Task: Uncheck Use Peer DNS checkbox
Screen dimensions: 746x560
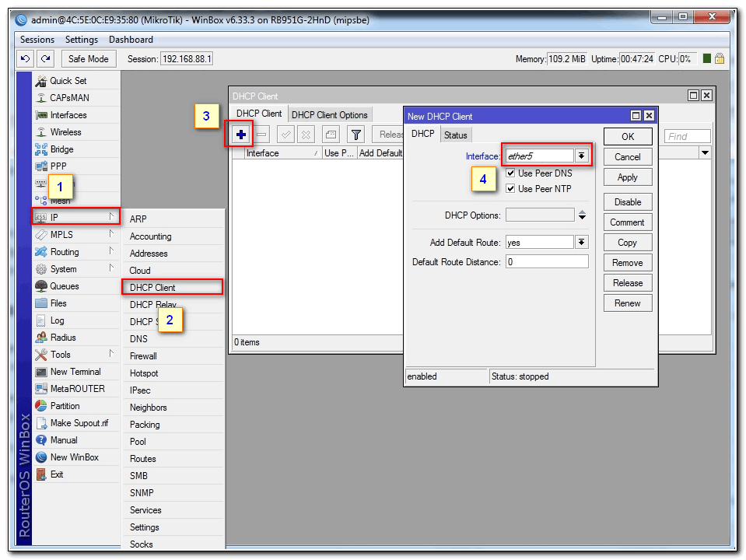Action: pyautogui.click(x=511, y=173)
